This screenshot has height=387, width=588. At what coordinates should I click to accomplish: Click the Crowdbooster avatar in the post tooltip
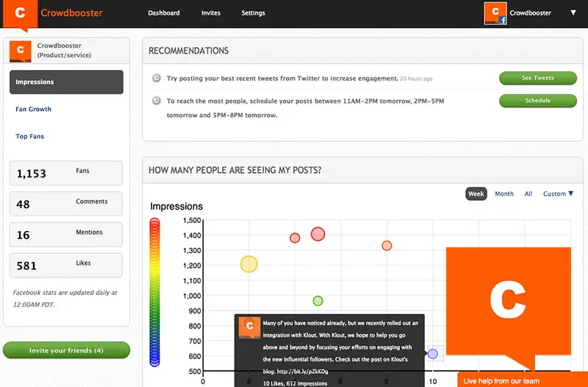249,327
